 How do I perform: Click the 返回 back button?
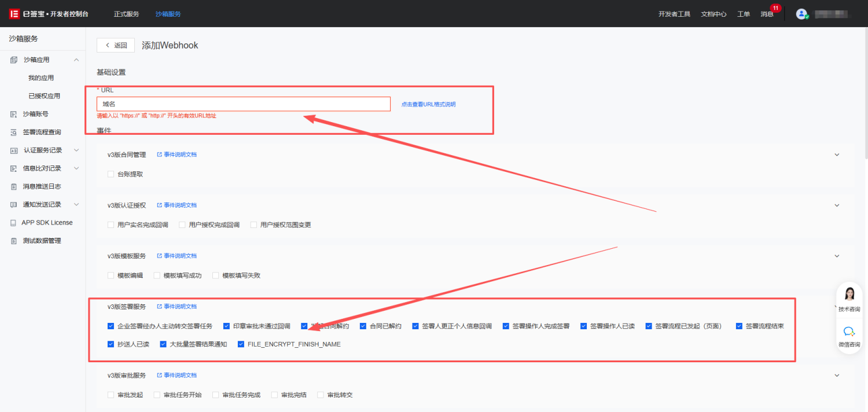tap(116, 45)
